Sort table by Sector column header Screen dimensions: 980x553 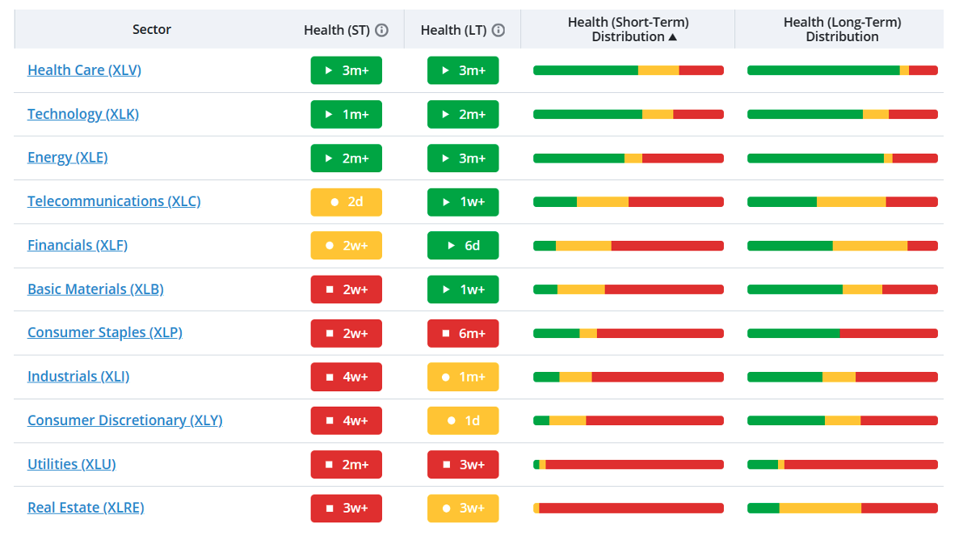pyautogui.click(x=152, y=29)
